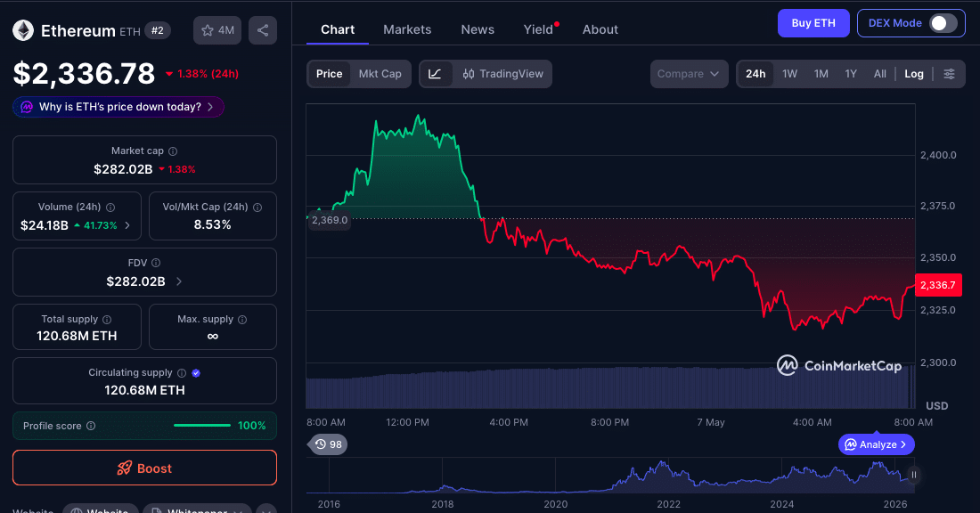Click the Ethereum logo icon

pyautogui.click(x=23, y=30)
